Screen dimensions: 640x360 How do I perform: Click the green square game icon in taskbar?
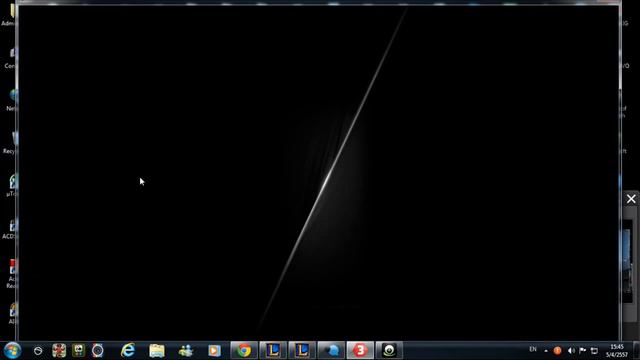tap(78, 350)
